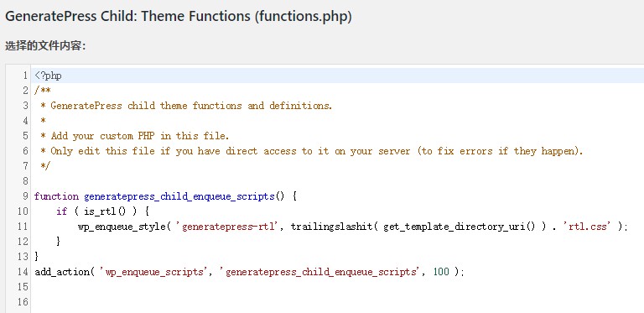Click the comment 'Add your custom PHP in this file'
The height and width of the screenshot is (313, 644).
(x=140, y=136)
